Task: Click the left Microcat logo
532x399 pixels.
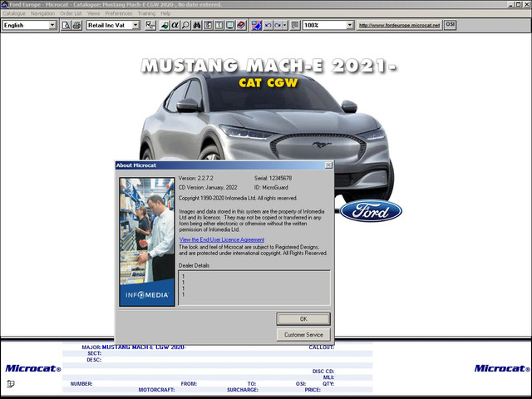Action: pos(33,368)
